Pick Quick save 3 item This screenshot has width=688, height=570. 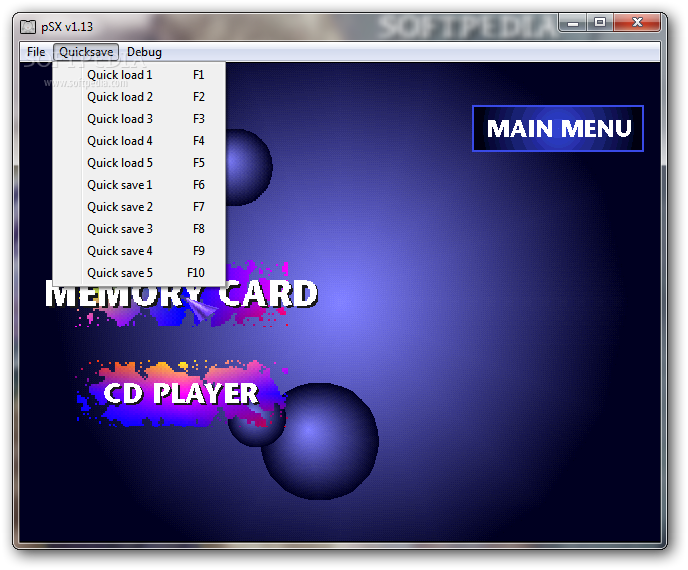click(139, 229)
